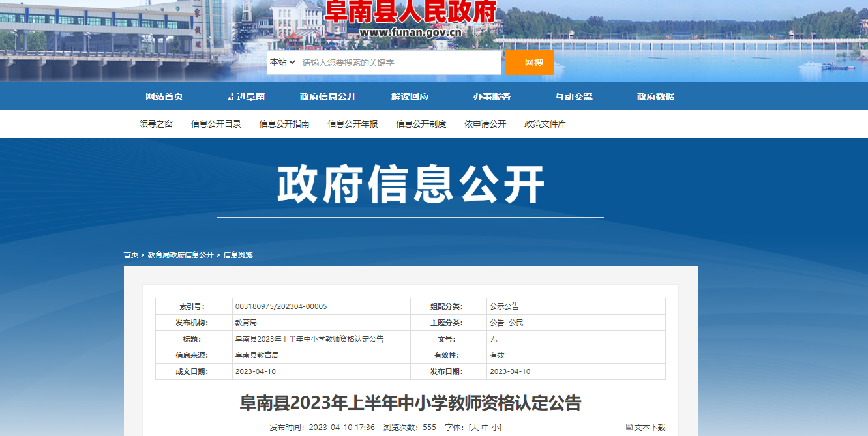Click the 发布机构 label cell
Image resolution: width=868 pixels, height=436 pixels.
click(194, 323)
